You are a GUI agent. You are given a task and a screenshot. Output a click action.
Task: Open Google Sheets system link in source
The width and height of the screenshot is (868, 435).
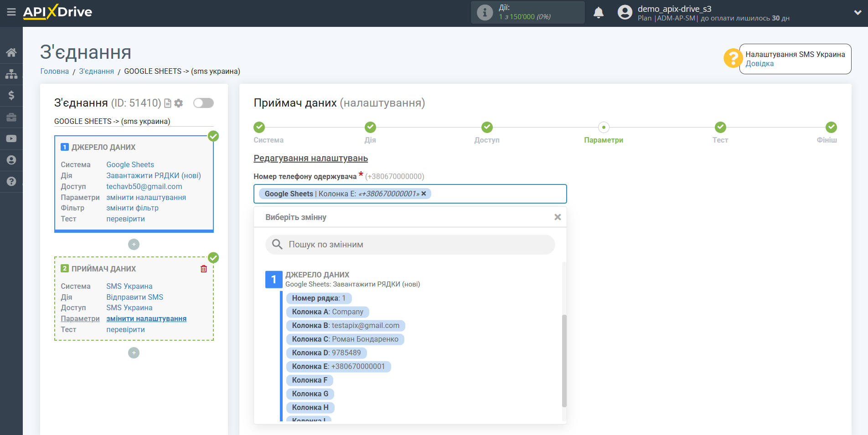pos(130,164)
